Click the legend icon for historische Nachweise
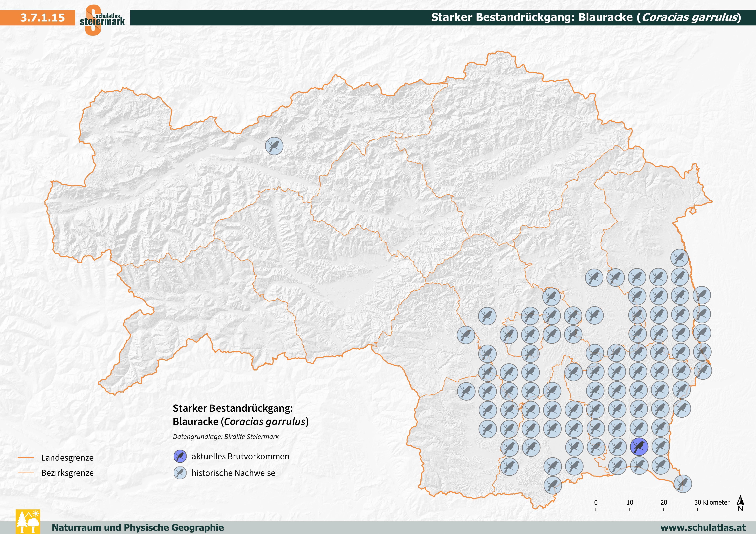 click(x=180, y=473)
